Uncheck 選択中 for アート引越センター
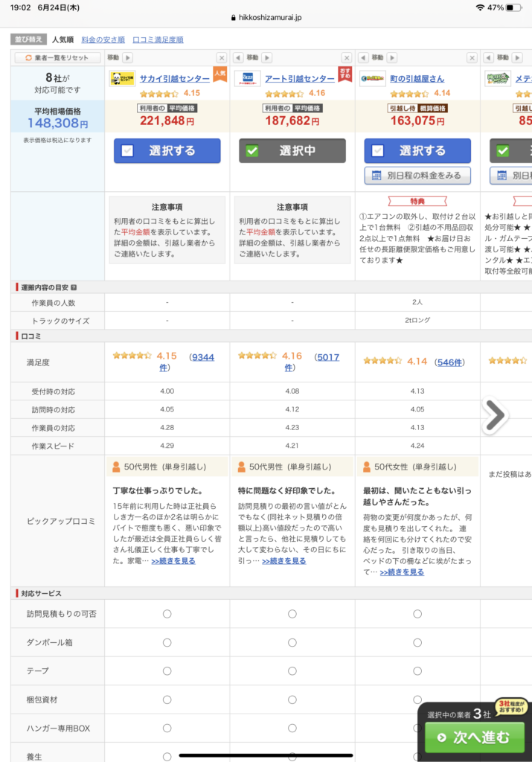The image size is (532, 762). click(x=292, y=150)
